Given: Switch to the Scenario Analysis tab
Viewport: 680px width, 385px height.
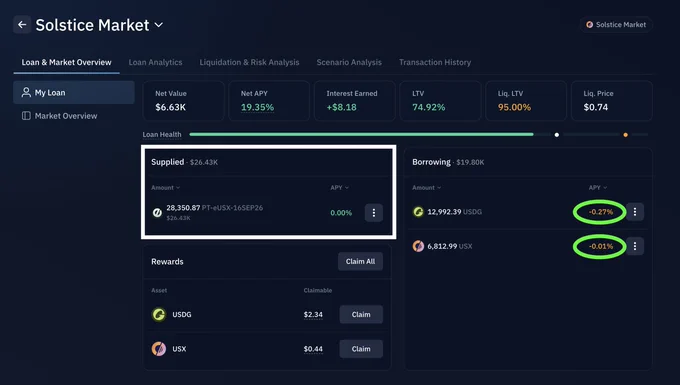Looking at the screenshot, I should pyautogui.click(x=349, y=62).
